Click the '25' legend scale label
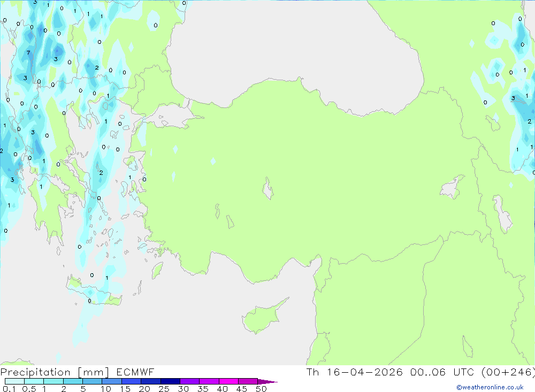The width and height of the screenshot is (535, 392). 164,389
